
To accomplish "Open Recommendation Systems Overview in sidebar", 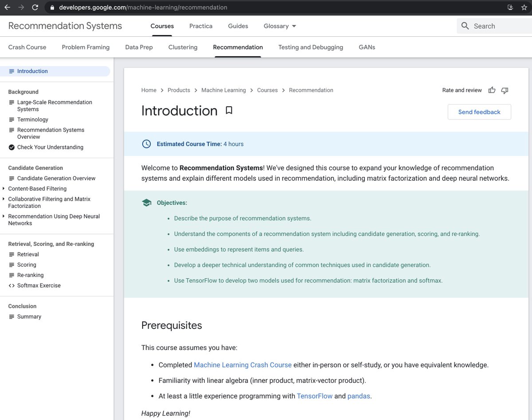I will 51,133.
